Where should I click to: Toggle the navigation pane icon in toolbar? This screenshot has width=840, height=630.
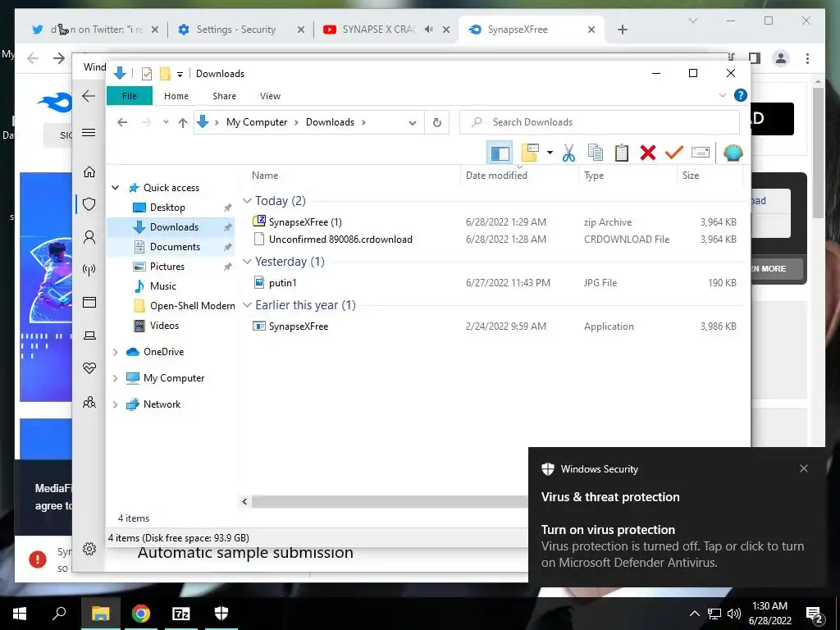(x=500, y=153)
